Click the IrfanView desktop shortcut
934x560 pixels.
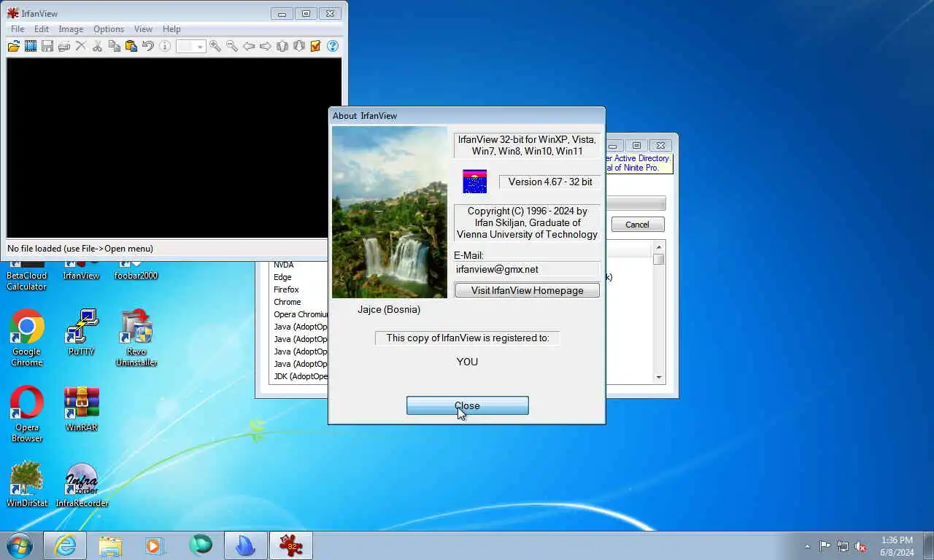[81, 271]
